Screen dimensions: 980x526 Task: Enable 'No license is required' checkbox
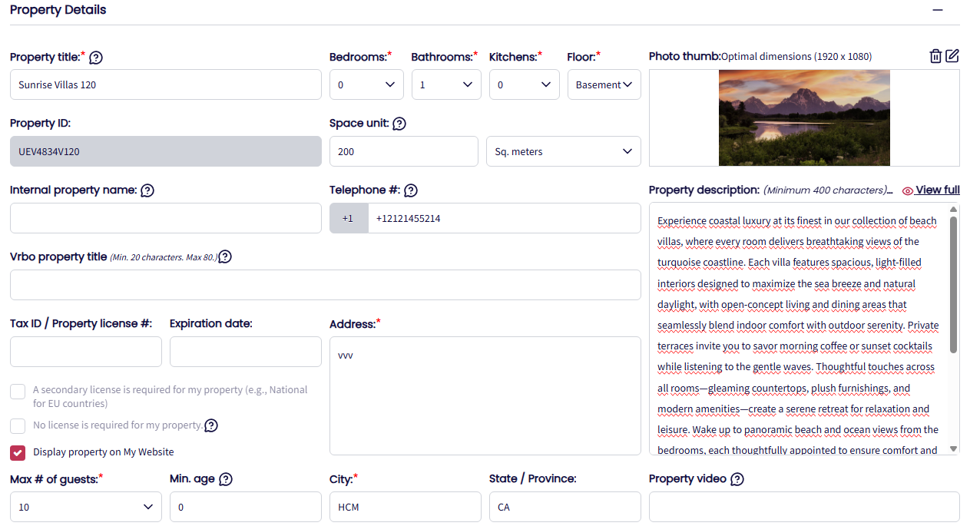point(17,425)
